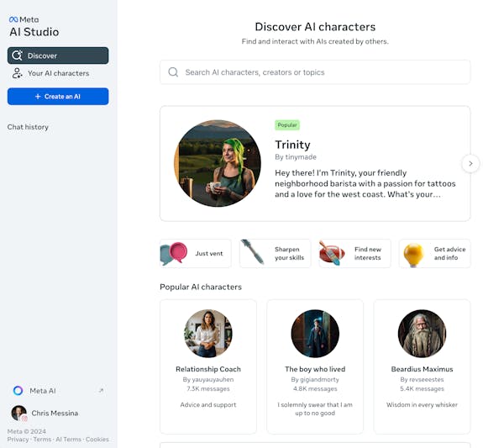The image size is (504, 448).
Task: Go to Your AI characters
Action: coord(58,73)
